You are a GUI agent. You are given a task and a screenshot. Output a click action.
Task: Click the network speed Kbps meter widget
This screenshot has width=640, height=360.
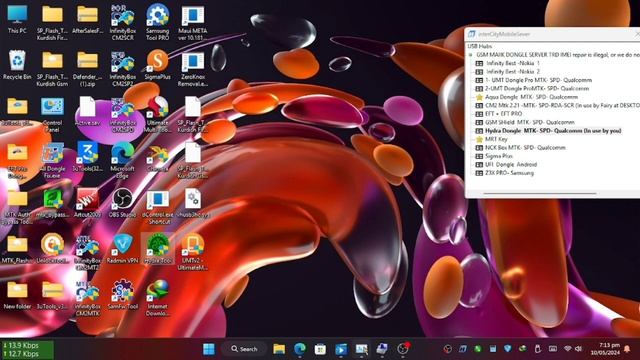click(x=27, y=350)
